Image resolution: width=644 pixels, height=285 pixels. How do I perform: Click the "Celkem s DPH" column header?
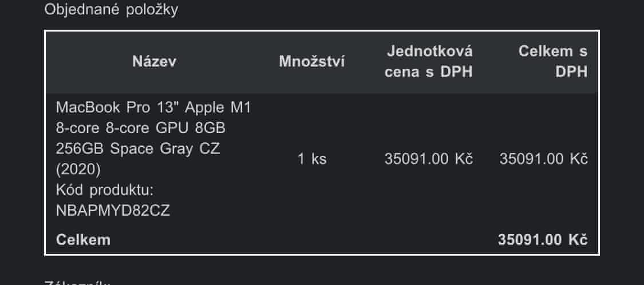553,62
